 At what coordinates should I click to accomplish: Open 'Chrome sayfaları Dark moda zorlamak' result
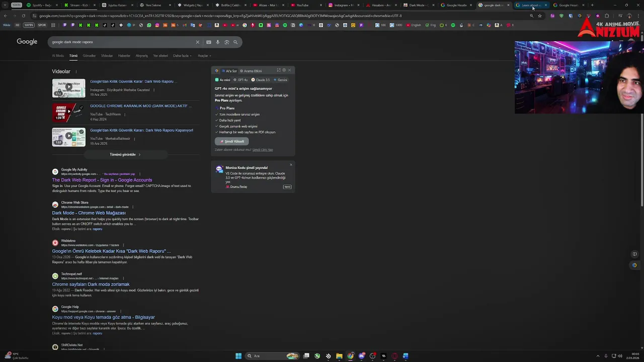coord(91,285)
